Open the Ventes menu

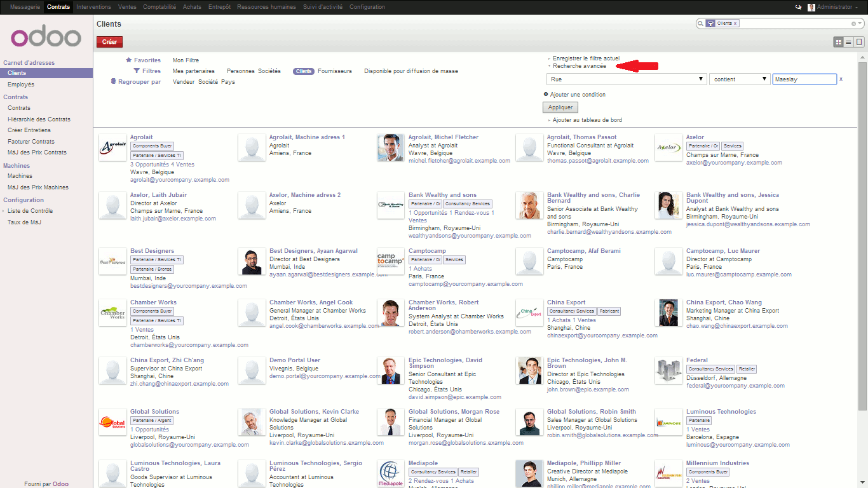[127, 7]
